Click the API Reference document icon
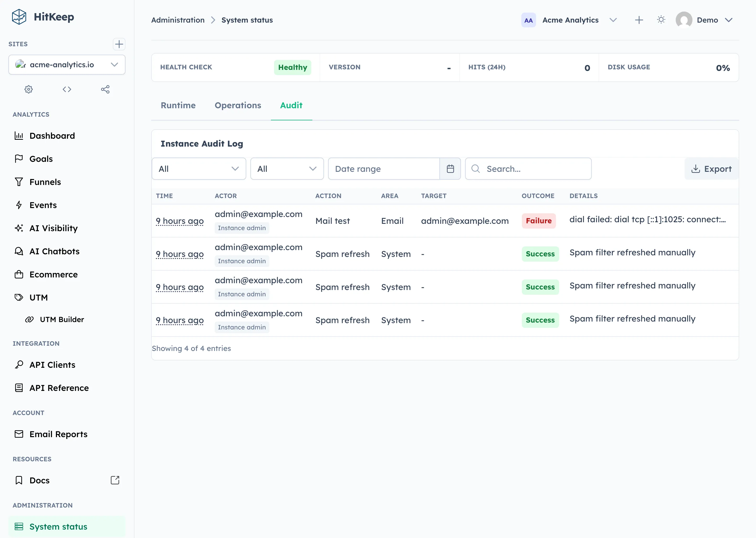 pyautogui.click(x=19, y=388)
